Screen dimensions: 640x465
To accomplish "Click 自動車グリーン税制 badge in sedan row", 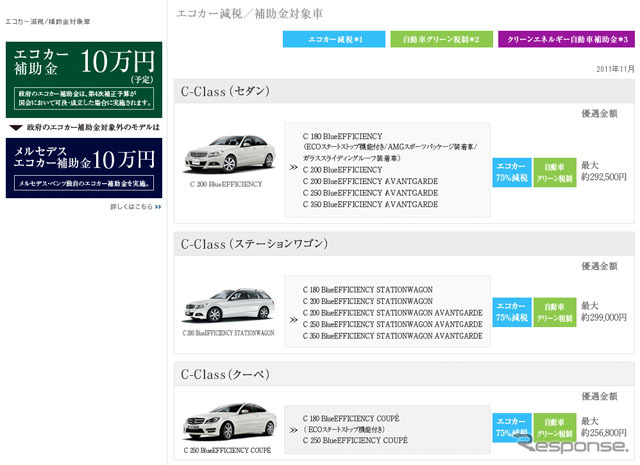I will tap(555, 172).
